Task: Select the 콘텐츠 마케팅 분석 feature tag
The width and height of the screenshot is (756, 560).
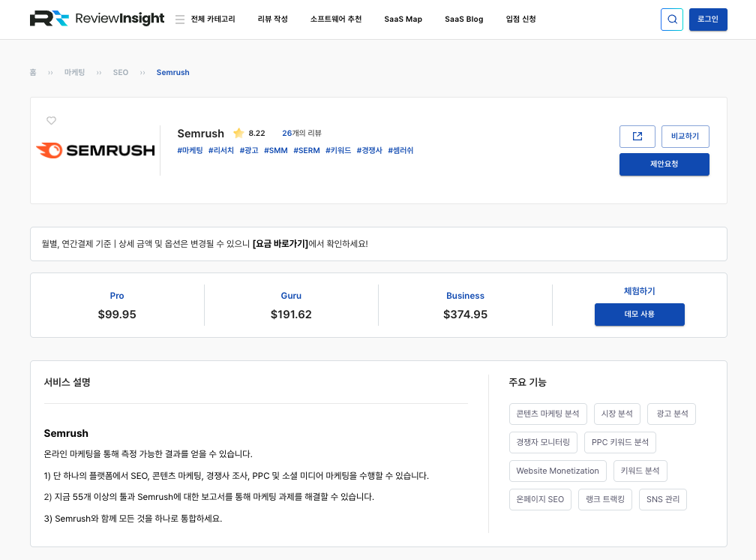Action: click(547, 414)
